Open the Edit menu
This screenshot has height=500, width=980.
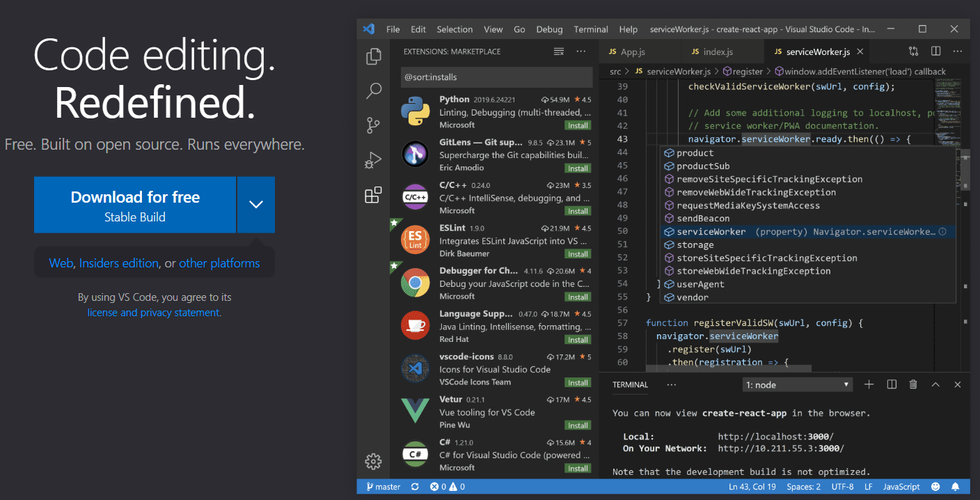(418, 29)
